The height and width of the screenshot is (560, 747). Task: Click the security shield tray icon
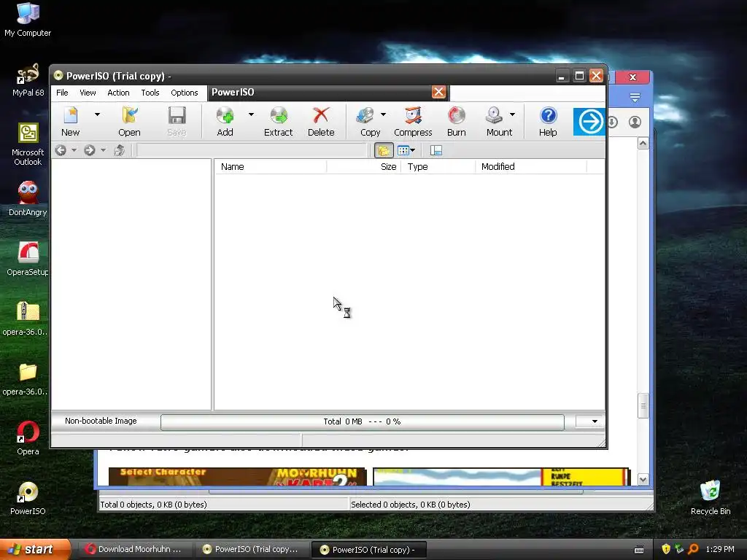(665, 549)
